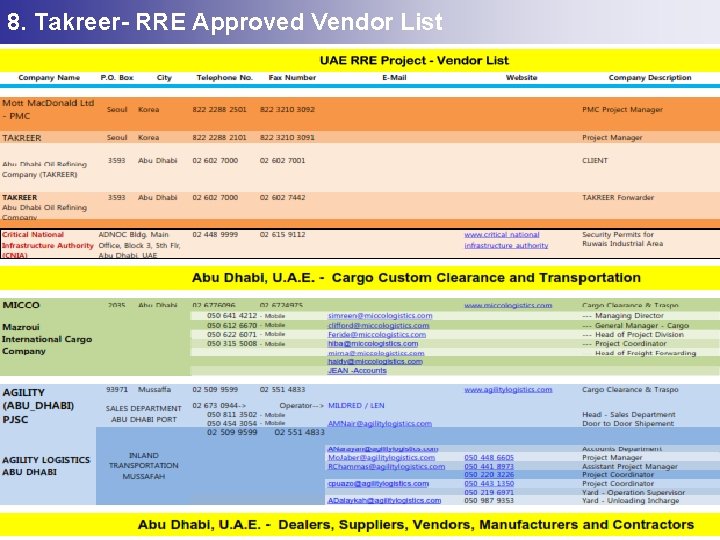Screen dimensions: 720x540
Task: Click the CLIENT description cell
Action: [595, 161]
